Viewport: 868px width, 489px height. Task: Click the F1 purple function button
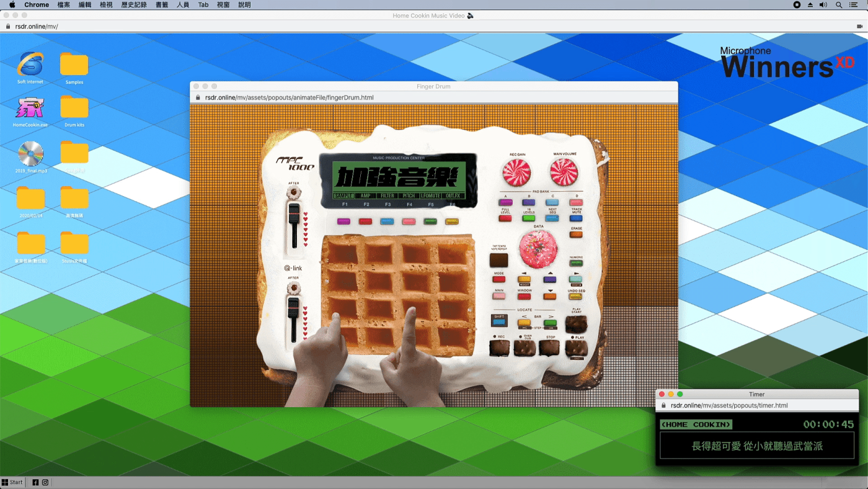pos(343,222)
